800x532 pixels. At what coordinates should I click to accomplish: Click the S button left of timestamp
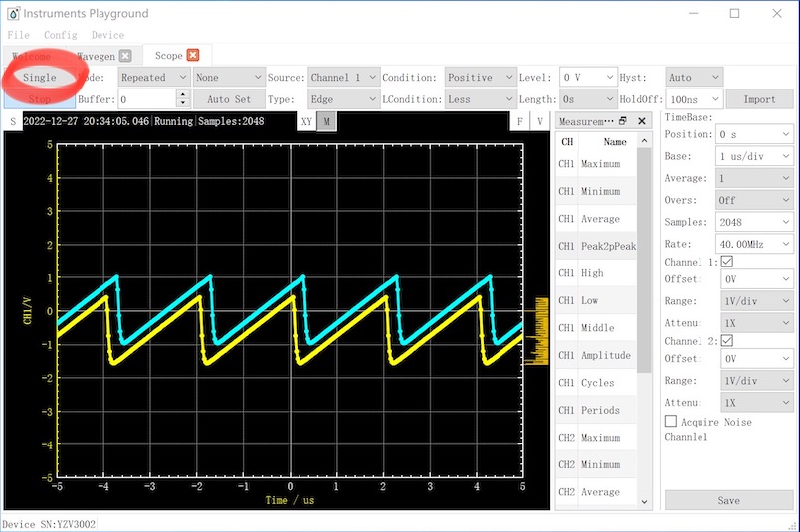pyautogui.click(x=12, y=121)
